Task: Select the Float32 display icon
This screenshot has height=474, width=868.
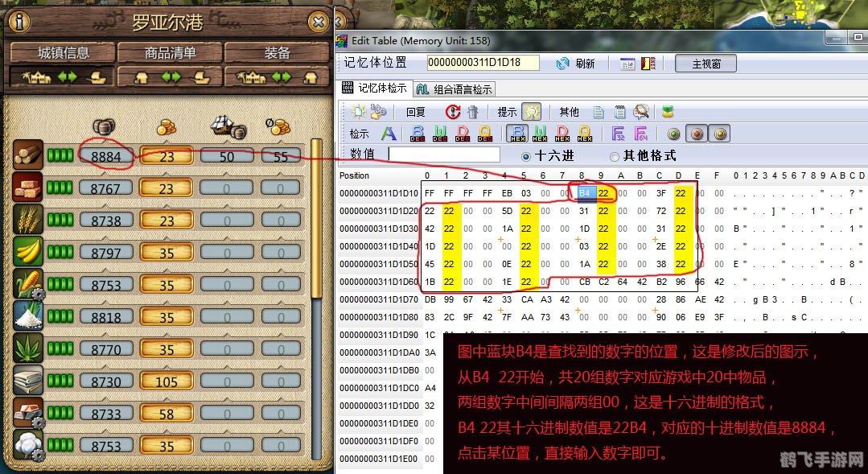Action: click(x=617, y=134)
